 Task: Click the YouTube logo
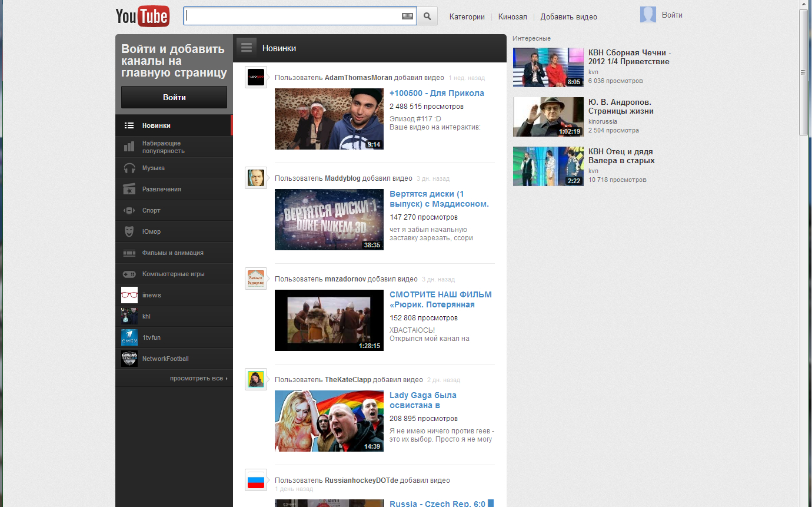click(142, 16)
